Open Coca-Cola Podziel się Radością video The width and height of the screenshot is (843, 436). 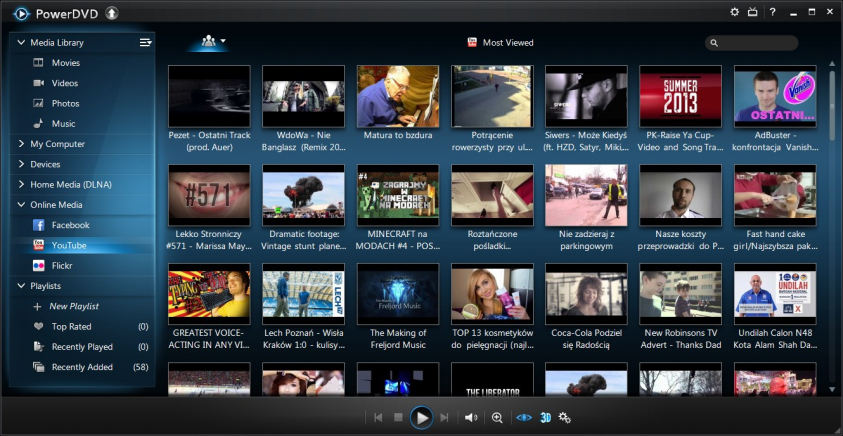coord(586,294)
